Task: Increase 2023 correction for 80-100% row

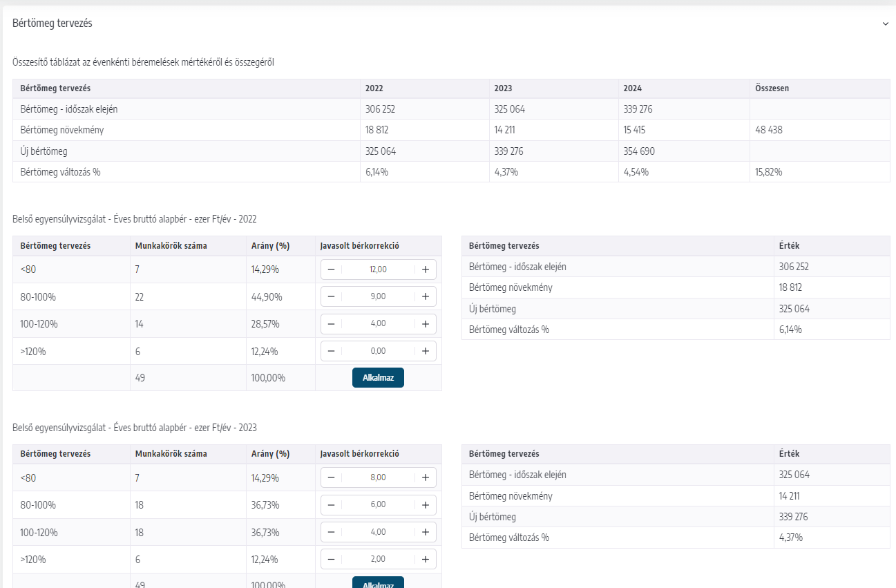Action: (x=426, y=504)
